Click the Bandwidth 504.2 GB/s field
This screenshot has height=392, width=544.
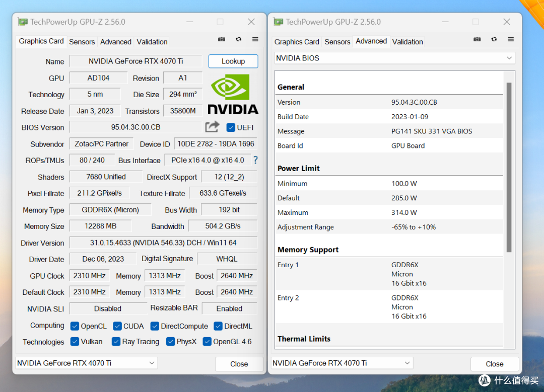[x=223, y=226]
